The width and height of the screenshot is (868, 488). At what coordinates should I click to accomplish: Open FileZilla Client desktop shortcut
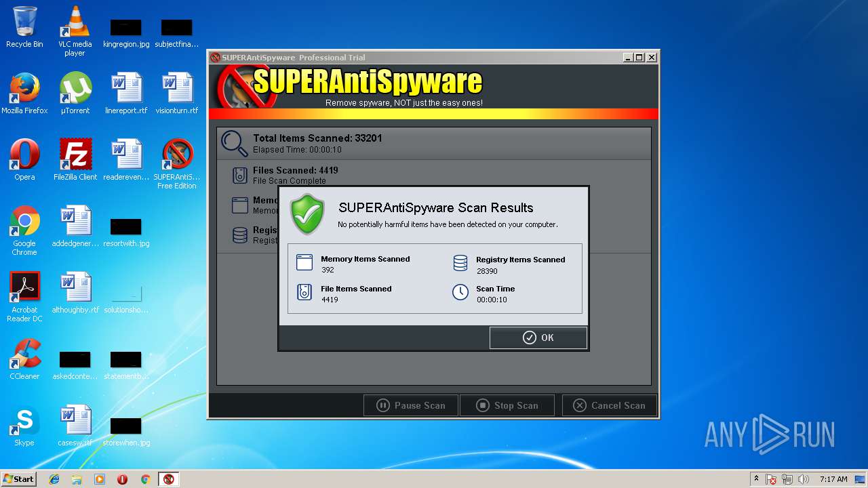[x=75, y=160]
